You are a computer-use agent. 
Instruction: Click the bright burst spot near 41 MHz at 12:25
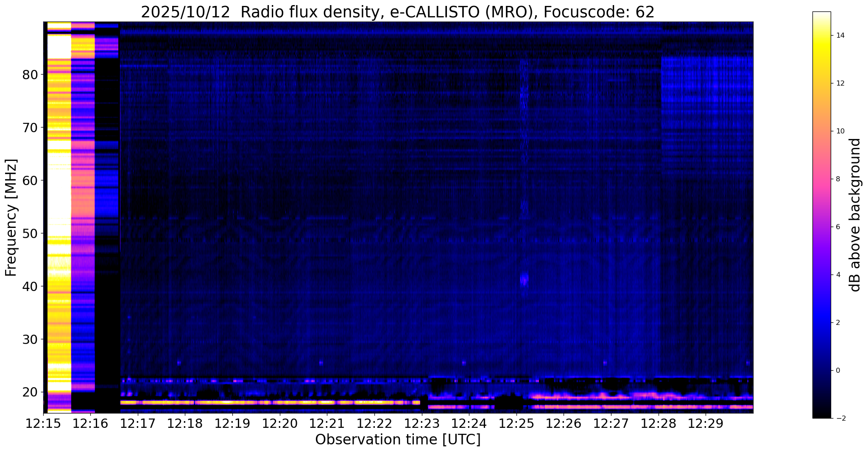[x=525, y=280]
